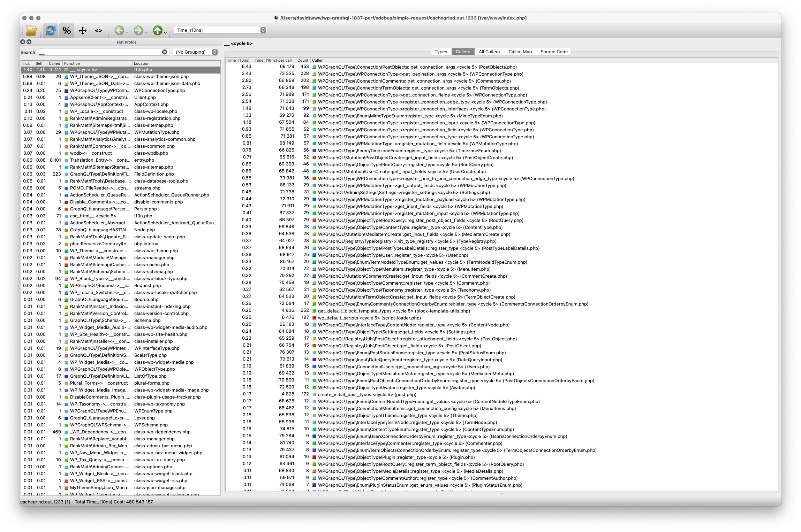Go back with green left arrow
801x532 pixels.
point(119,31)
